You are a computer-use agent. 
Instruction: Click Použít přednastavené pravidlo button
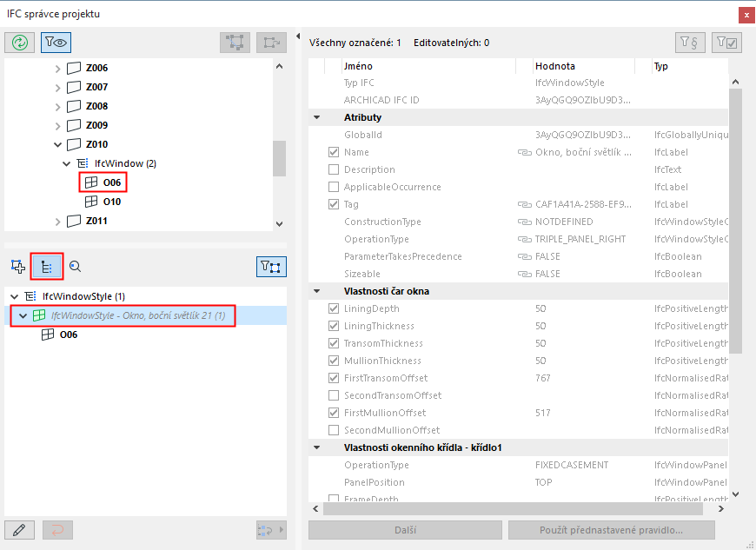tap(612, 530)
